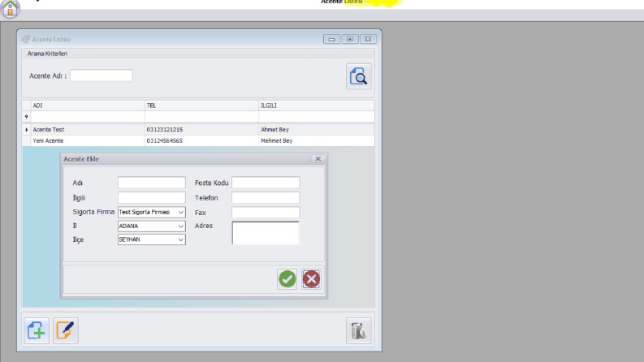Close the Acente Listesi window
Image resolution: width=644 pixels, height=362 pixels.
coord(368,39)
